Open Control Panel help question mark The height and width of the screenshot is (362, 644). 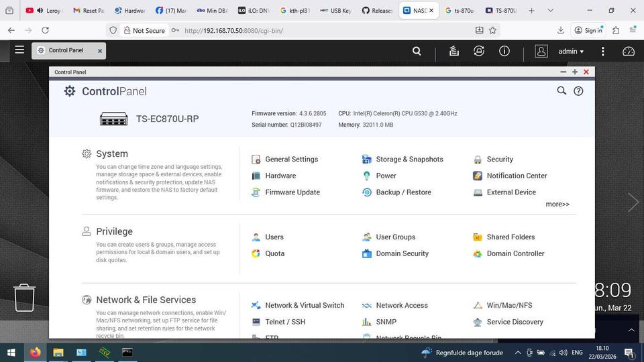[x=578, y=91]
